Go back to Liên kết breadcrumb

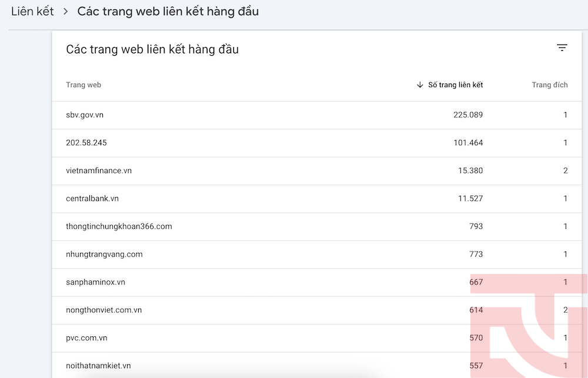(32, 11)
